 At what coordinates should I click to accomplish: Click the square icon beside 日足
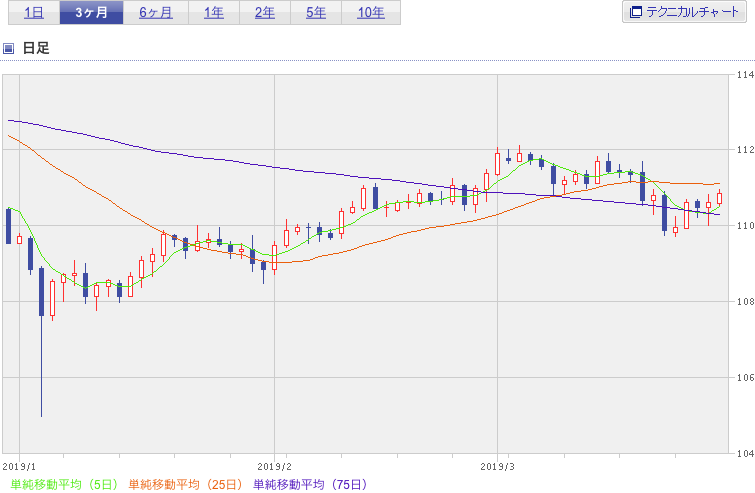pos(8,48)
